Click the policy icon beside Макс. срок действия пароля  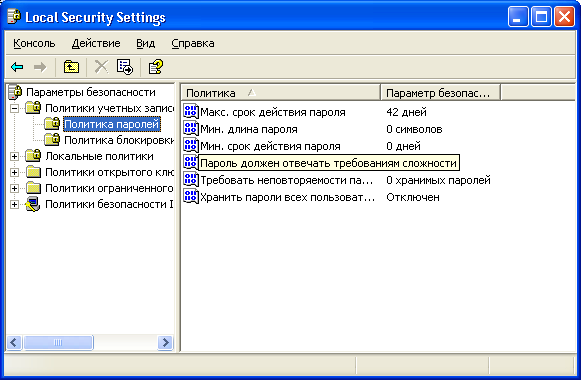191,111
